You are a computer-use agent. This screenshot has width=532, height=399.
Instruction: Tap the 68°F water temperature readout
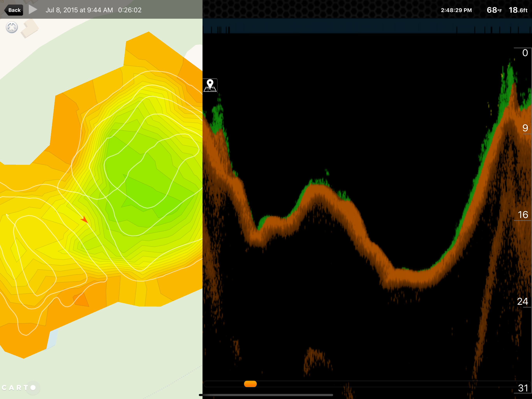[494, 10]
